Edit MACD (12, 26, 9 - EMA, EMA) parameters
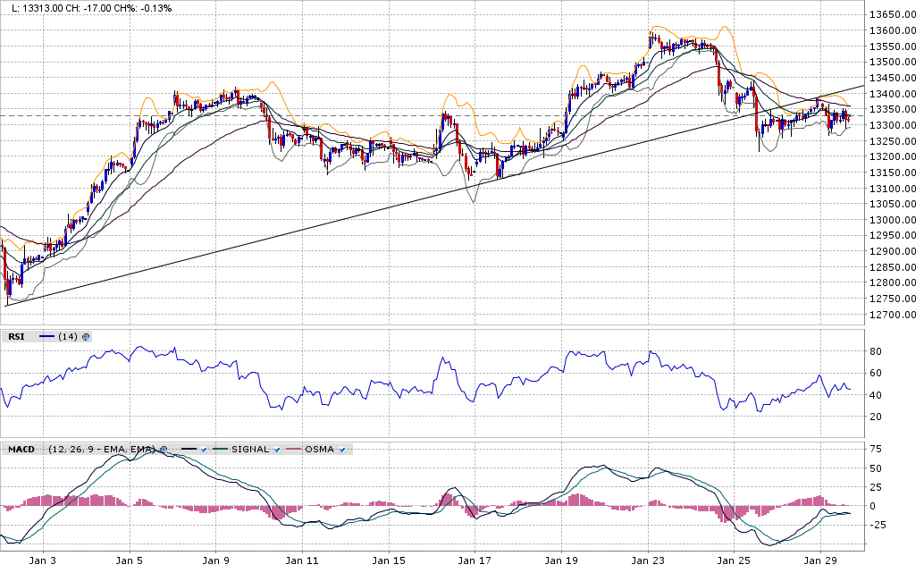 [x=101, y=450]
